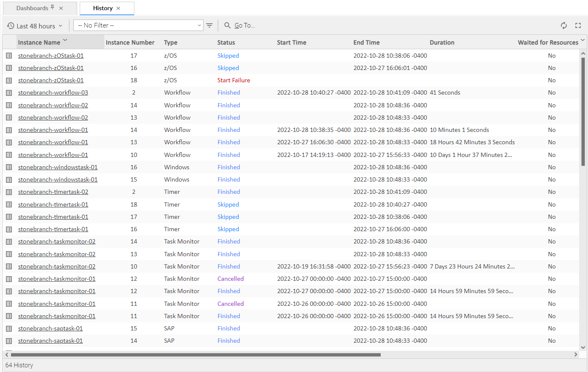Switch to the Dashboards tab
Viewport: 588px width, 372px height.
[32, 8]
